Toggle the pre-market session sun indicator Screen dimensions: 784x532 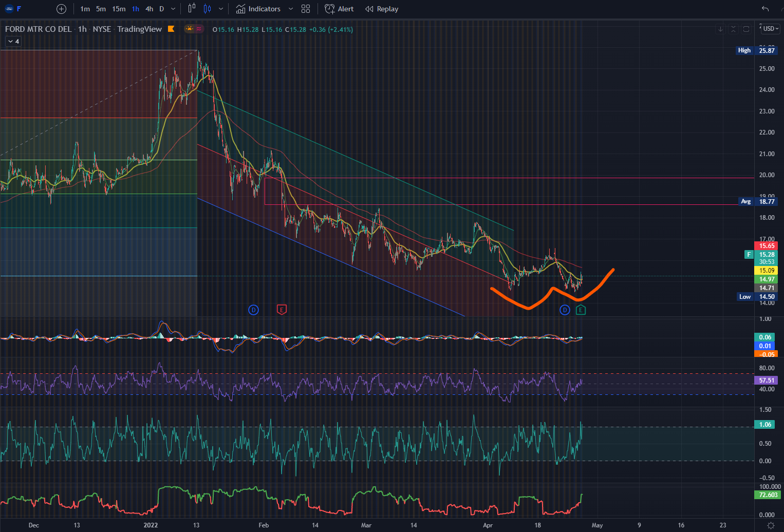(x=190, y=29)
